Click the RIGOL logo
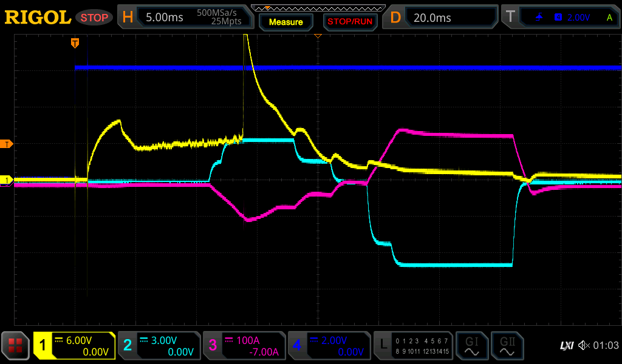The height and width of the screenshot is (364, 622). (38, 18)
